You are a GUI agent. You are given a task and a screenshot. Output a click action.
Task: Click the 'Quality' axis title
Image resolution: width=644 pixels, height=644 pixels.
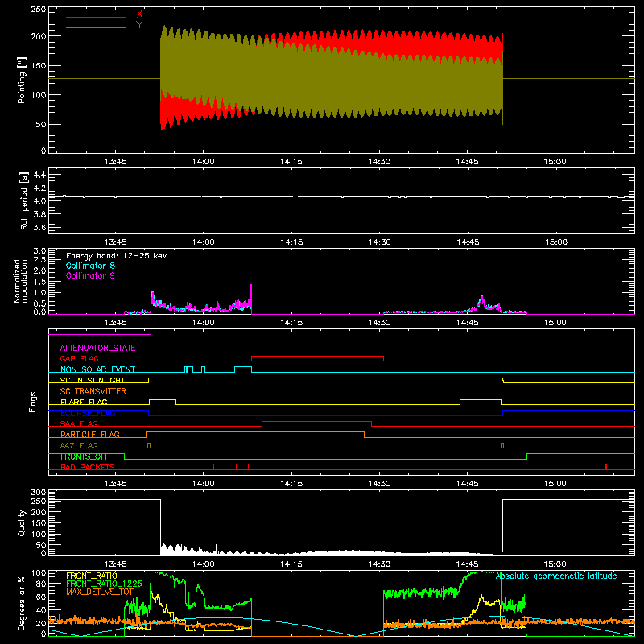click(x=22, y=522)
